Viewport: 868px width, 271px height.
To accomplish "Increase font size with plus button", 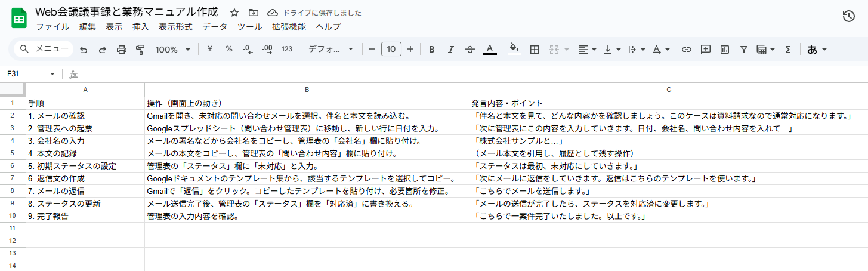I will click(x=410, y=49).
